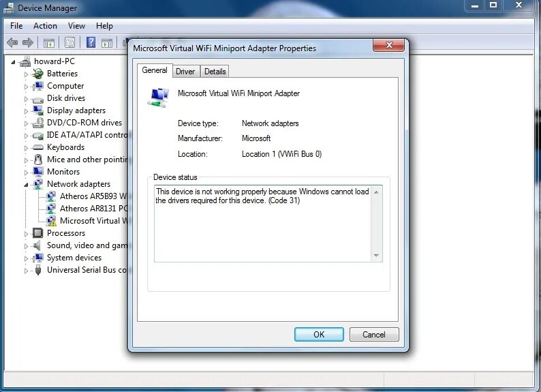Click the Universal Serial Bus controllers icon
The width and height of the screenshot is (541, 392).
(38, 270)
